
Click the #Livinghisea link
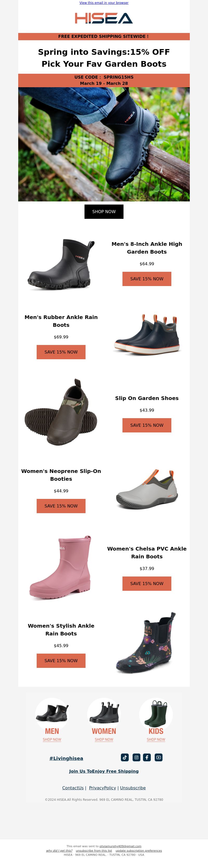pos(66,758)
